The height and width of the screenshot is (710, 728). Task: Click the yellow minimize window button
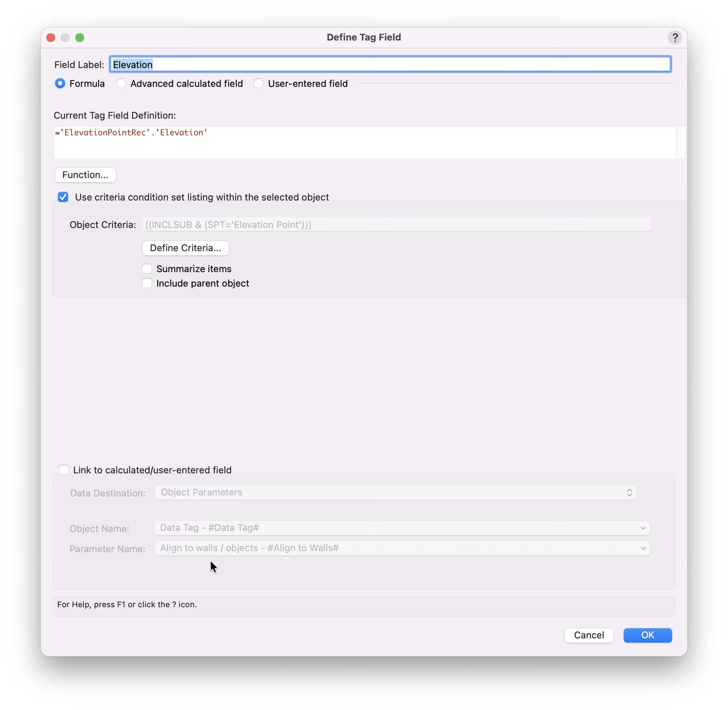(65, 38)
